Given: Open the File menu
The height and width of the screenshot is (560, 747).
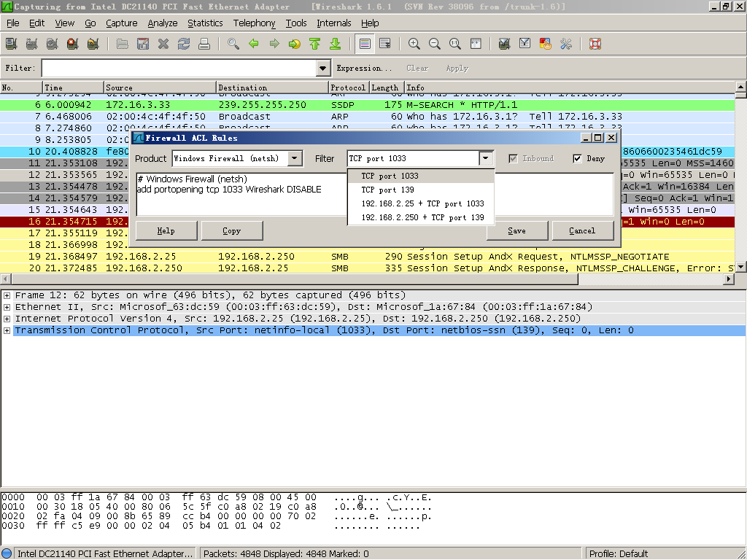Looking at the screenshot, I should (13, 23).
